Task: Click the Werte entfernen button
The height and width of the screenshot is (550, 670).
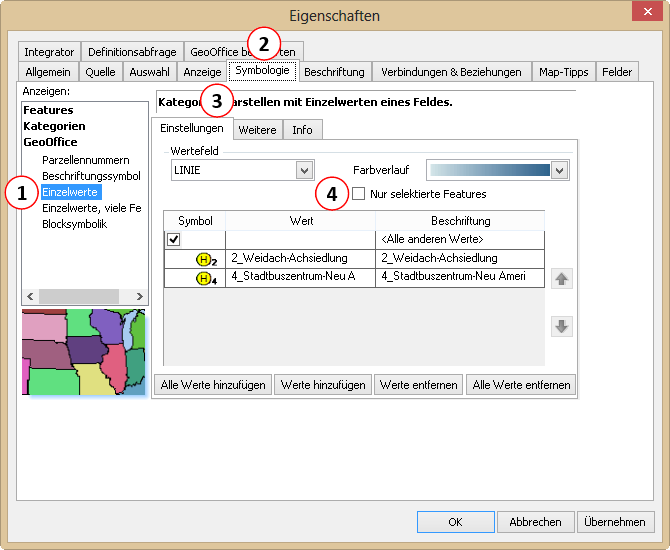Action: [x=419, y=385]
